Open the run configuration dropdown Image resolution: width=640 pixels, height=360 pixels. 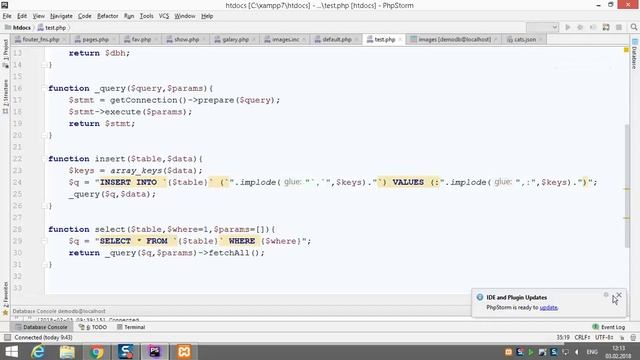click(542, 27)
